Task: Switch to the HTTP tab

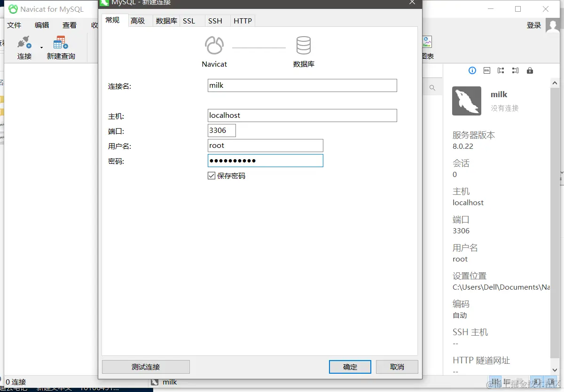Action: tap(243, 21)
